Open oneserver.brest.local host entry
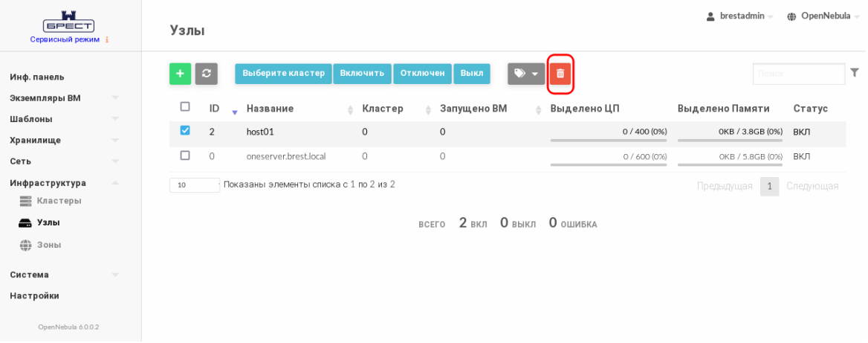The height and width of the screenshot is (343, 868). (x=286, y=156)
